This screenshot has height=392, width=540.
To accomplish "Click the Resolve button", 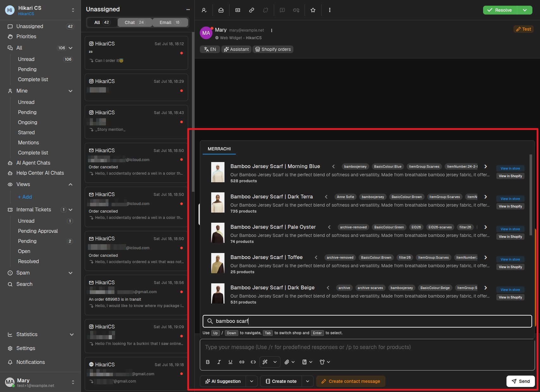I will click(x=500, y=10).
